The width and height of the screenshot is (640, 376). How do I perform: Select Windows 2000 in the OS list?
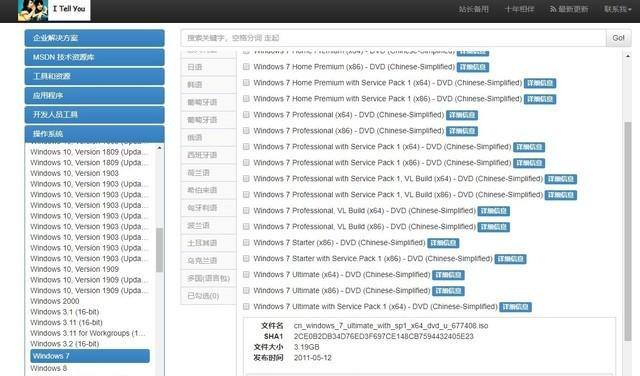55,301
